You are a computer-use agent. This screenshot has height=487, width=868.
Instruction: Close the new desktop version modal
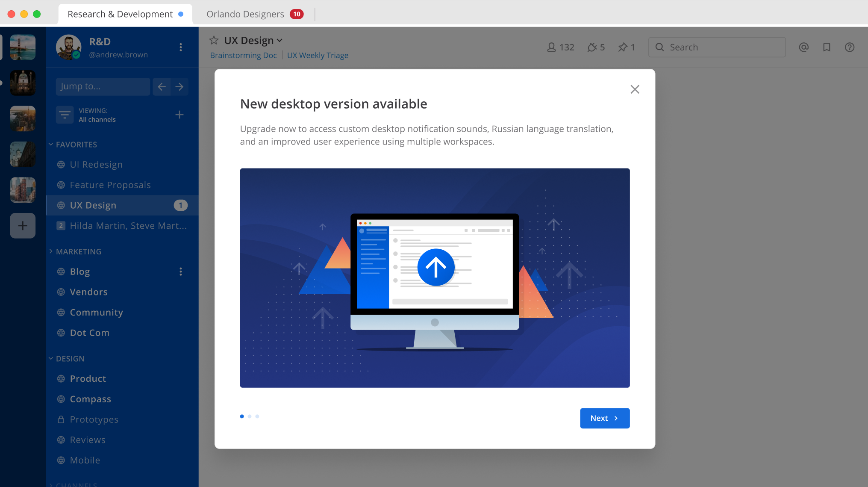[x=635, y=89]
